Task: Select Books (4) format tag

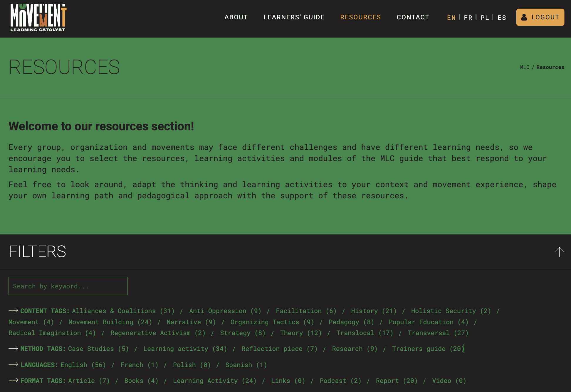Action: [x=141, y=381]
